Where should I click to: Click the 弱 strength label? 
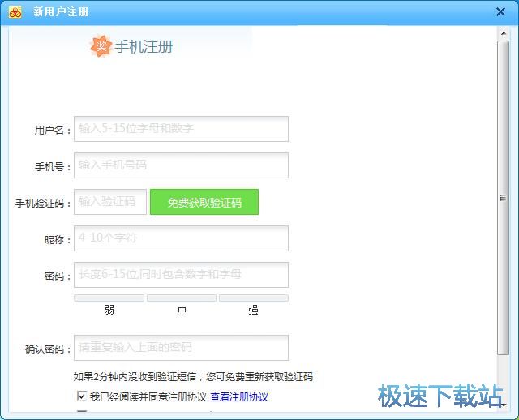(109, 310)
